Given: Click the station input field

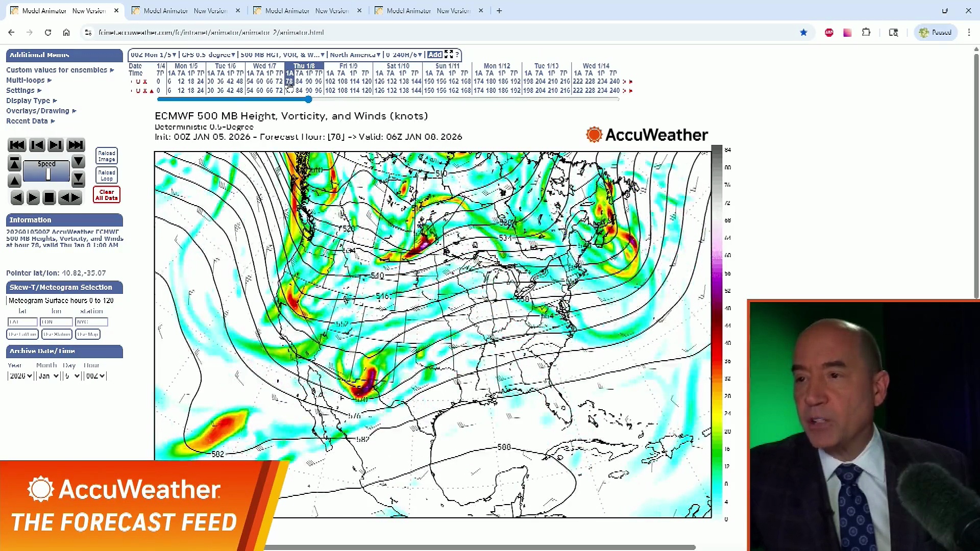Looking at the screenshot, I should [91, 322].
